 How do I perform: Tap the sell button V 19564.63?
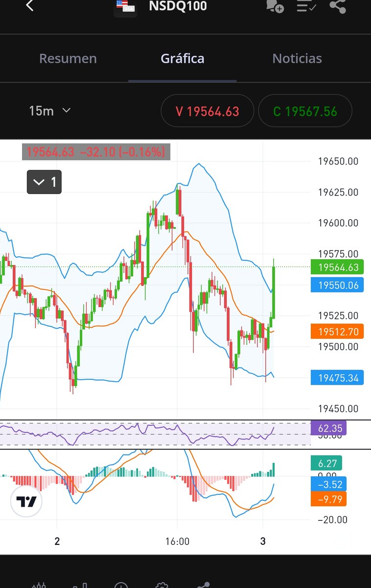point(208,112)
